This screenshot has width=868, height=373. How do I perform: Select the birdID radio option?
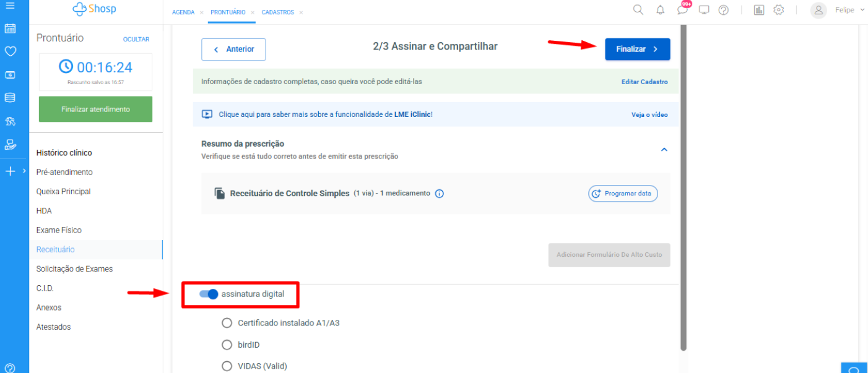point(227,345)
